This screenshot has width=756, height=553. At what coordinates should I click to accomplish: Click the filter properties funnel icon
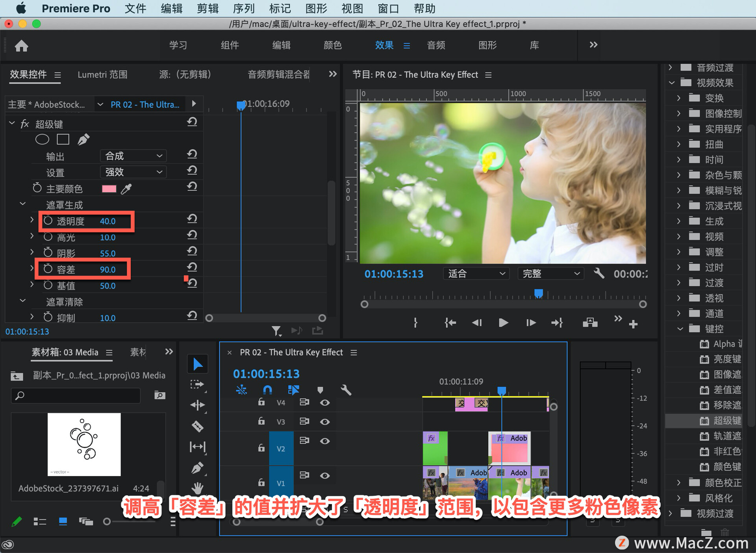(x=276, y=331)
